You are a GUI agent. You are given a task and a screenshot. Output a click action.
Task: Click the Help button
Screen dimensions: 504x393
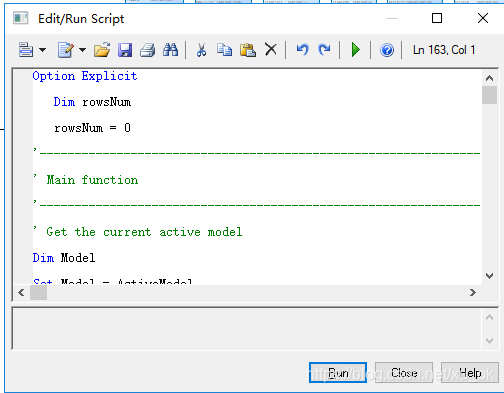coord(470,373)
